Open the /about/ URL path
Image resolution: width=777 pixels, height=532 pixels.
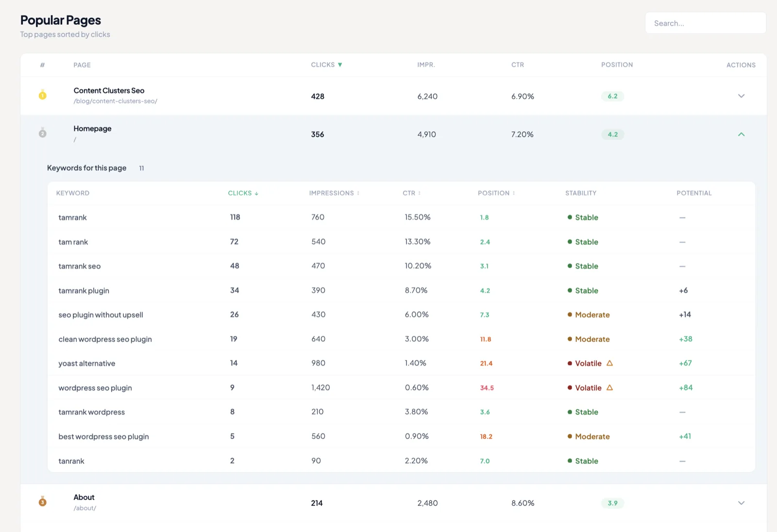pos(84,508)
